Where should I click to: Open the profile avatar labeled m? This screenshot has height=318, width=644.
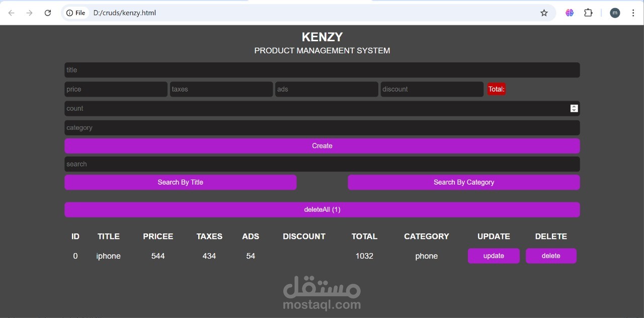[x=615, y=13]
